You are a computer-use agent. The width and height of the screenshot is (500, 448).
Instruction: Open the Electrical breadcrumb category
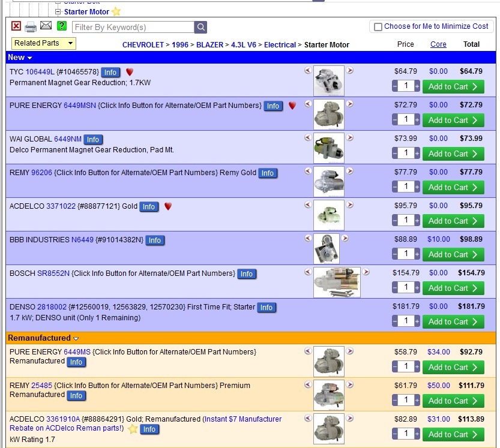click(x=280, y=44)
